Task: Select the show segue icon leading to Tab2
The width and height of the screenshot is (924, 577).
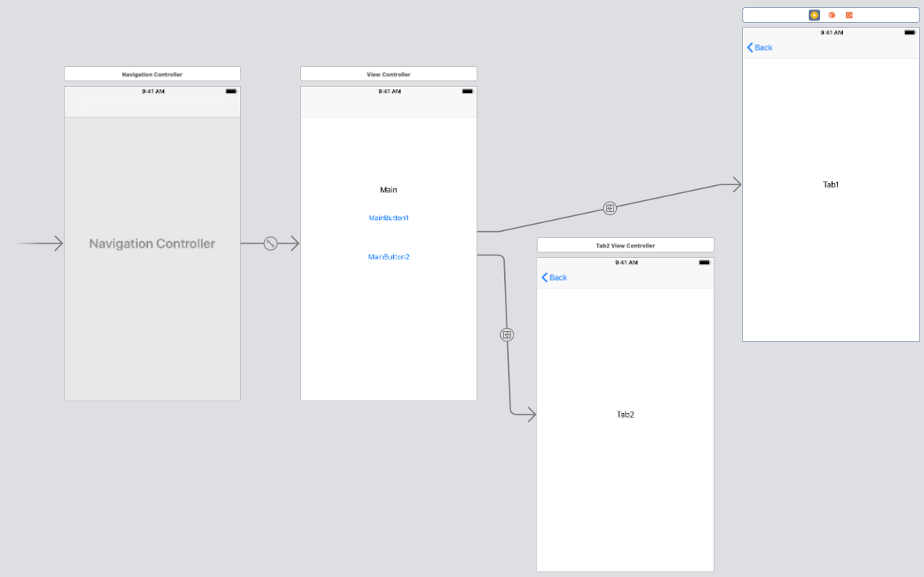Action: [x=507, y=334]
